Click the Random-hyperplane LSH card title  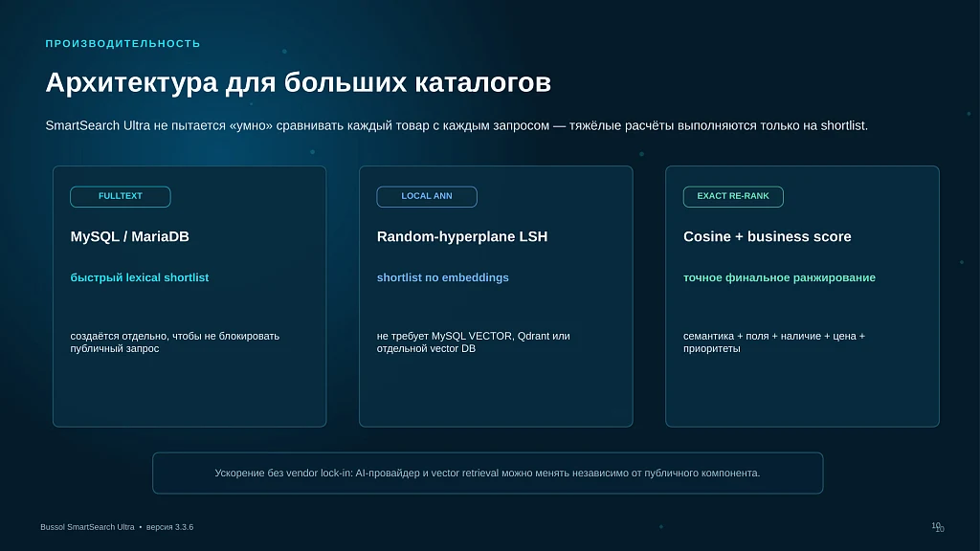click(462, 237)
